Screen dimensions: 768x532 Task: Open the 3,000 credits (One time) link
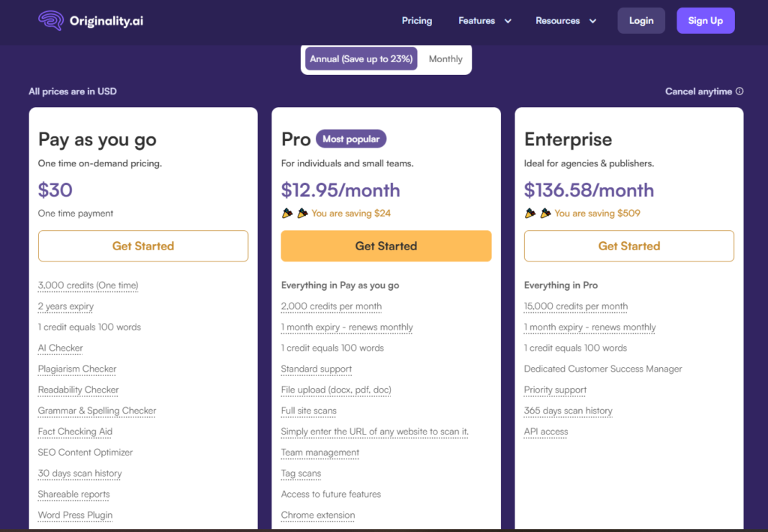87,285
